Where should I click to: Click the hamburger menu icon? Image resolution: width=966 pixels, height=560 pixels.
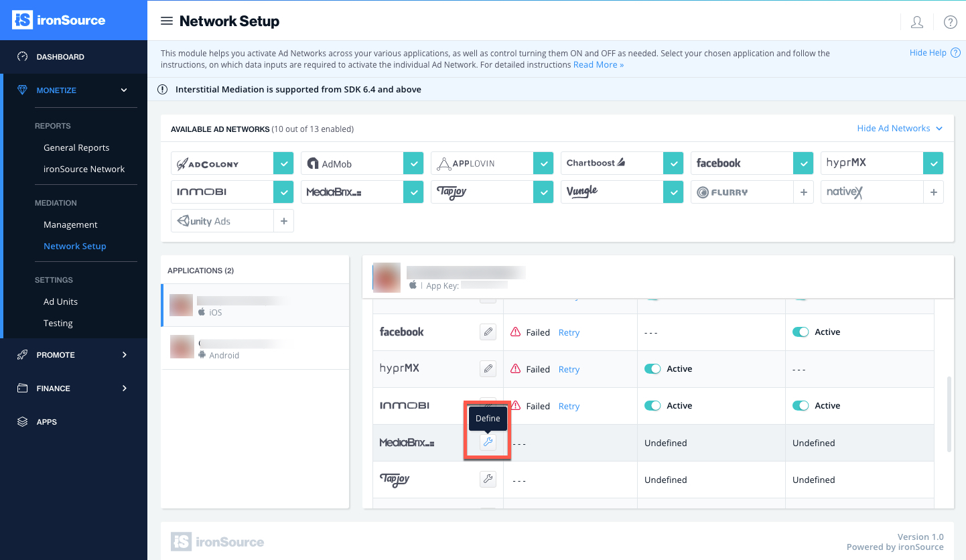(167, 21)
